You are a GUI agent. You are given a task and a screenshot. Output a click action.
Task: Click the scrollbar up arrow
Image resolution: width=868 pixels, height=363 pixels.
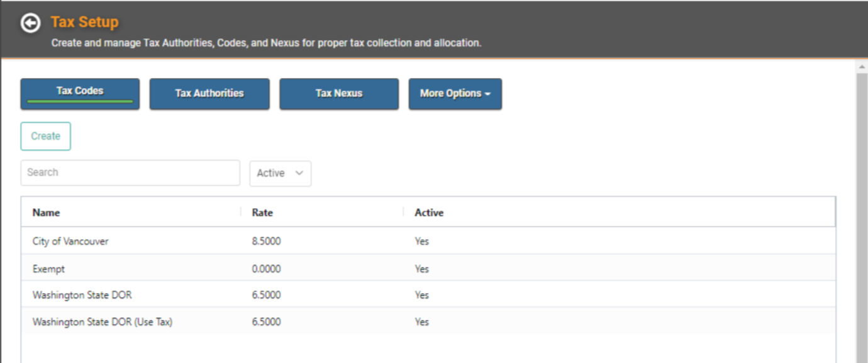point(862,67)
